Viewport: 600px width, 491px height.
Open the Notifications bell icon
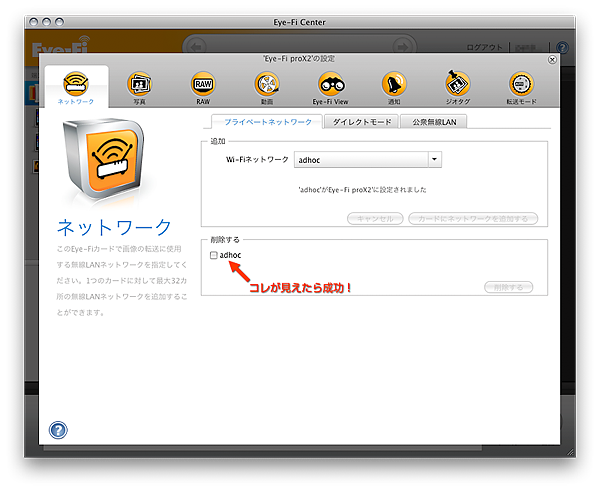(394, 88)
